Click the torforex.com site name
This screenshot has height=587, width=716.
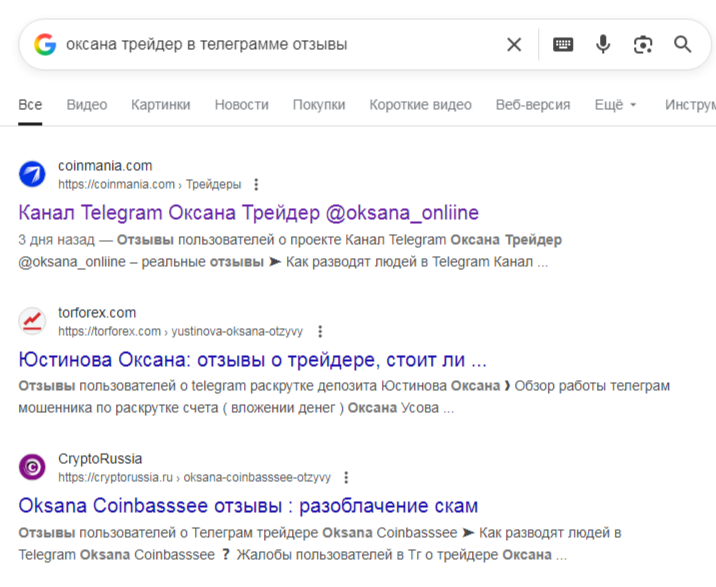97,313
